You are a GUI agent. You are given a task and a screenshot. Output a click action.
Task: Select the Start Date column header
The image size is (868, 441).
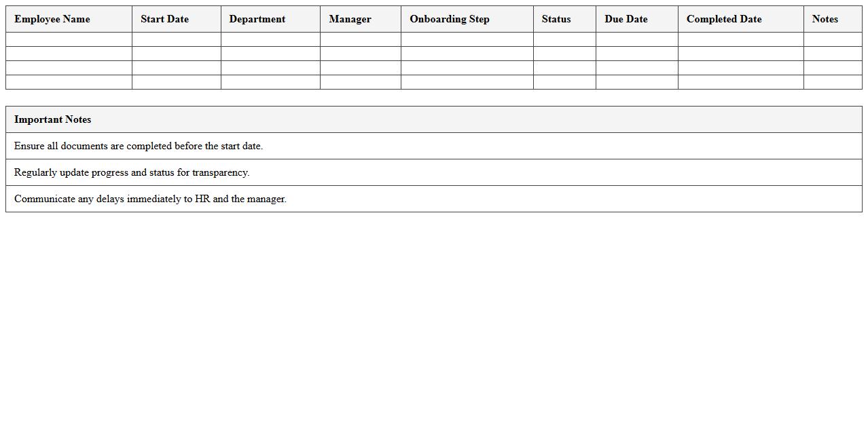click(165, 19)
